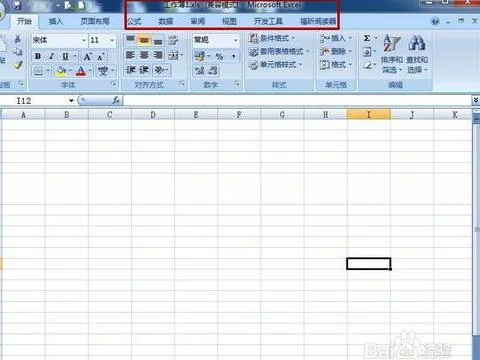480x360 pixels.
Task: Apply comma style number format
Action: (x=234, y=56)
